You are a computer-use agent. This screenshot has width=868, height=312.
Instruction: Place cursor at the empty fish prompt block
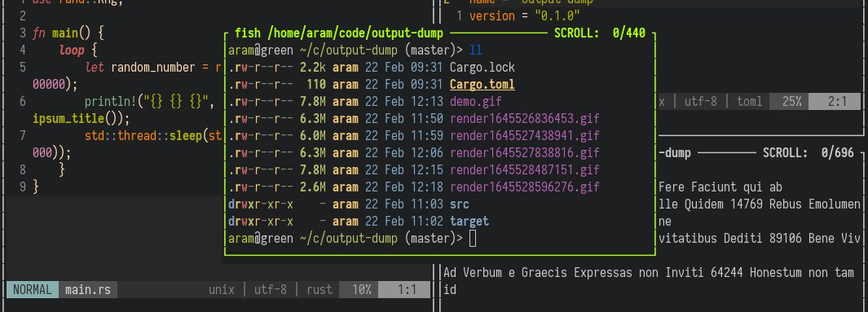point(472,239)
